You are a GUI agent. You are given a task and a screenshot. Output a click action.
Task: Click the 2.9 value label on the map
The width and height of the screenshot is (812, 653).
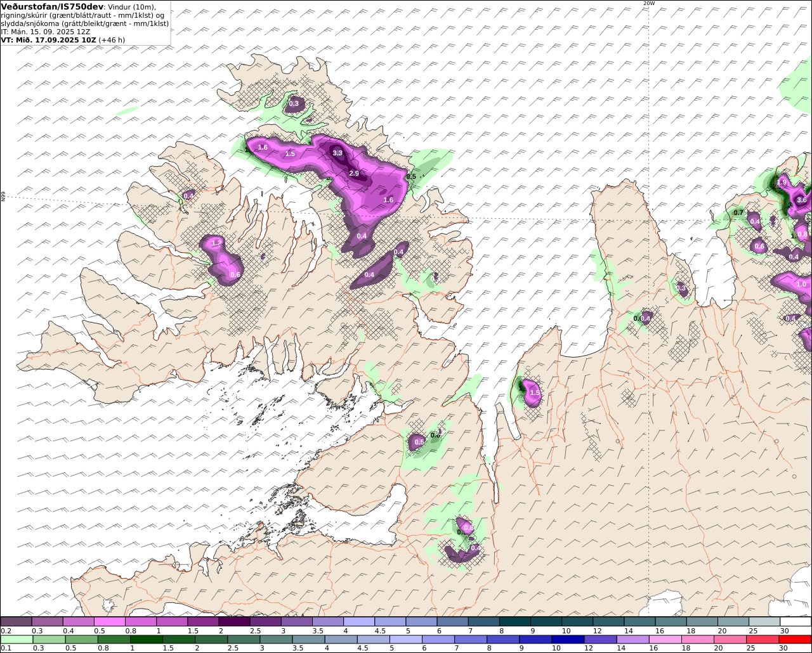354,173
